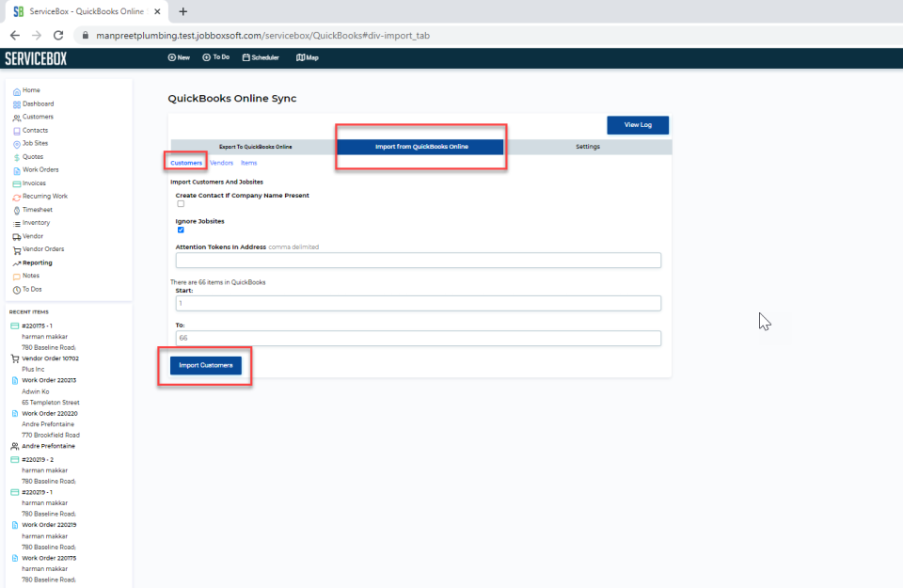Click the Vendor Order 10702 cart icon
Viewport: 903px width, 588px height.
click(15, 358)
